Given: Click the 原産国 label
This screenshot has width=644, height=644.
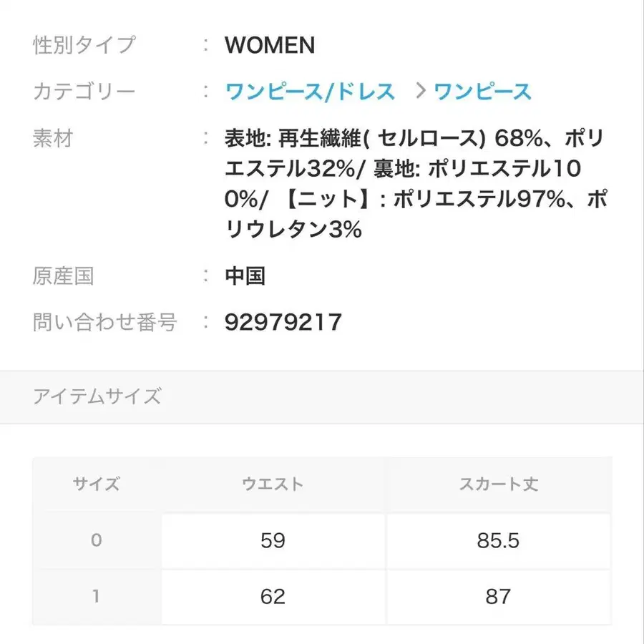Looking at the screenshot, I should (64, 275).
